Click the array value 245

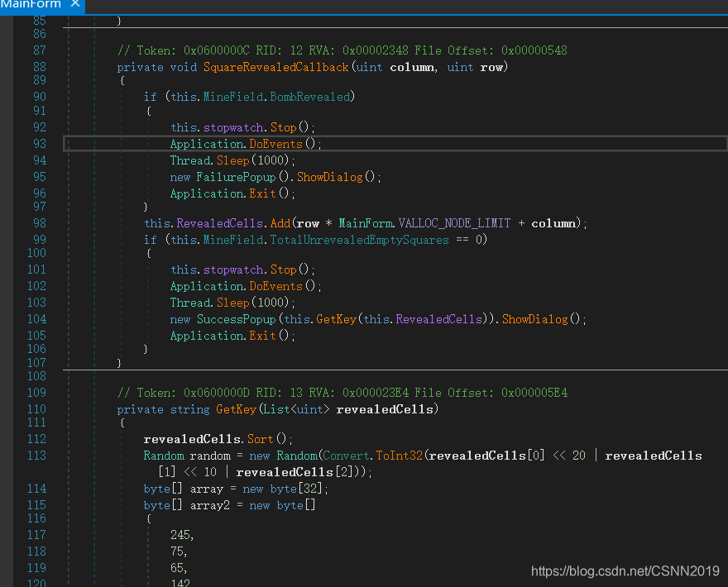[x=181, y=535]
